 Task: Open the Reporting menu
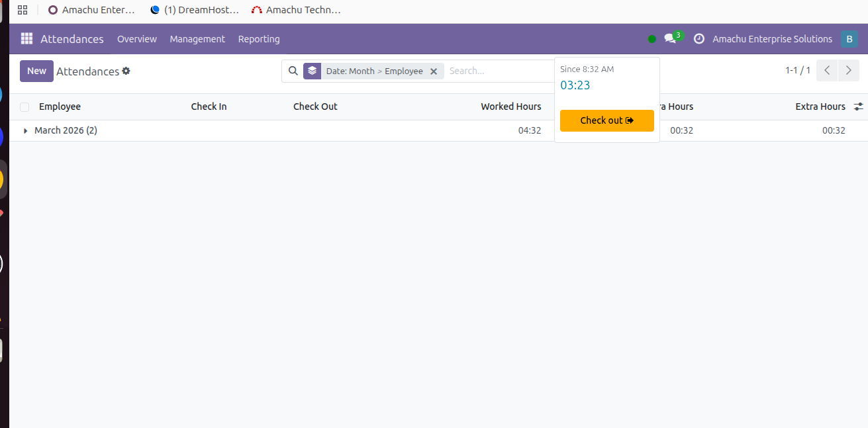(x=259, y=39)
